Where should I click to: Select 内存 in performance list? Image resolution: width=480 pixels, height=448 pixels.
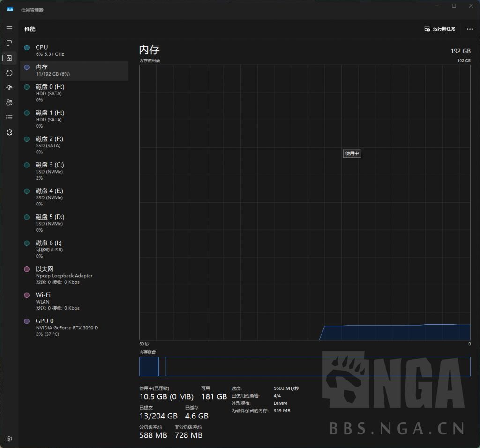pos(74,70)
